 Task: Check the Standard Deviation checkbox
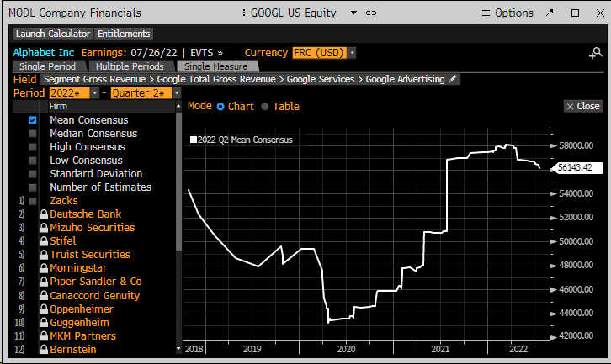pos(33,174)
